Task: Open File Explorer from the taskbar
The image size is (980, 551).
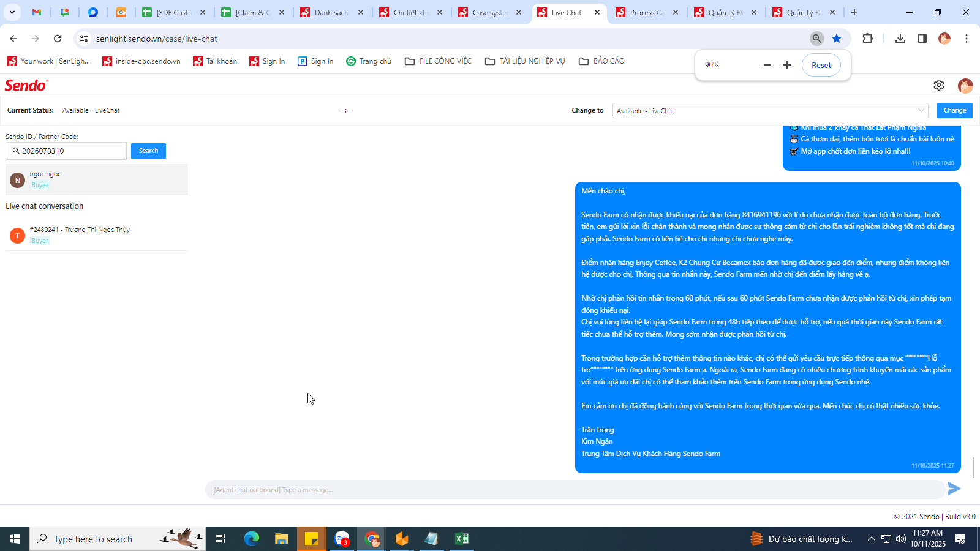Action: (x=281, y=539)
